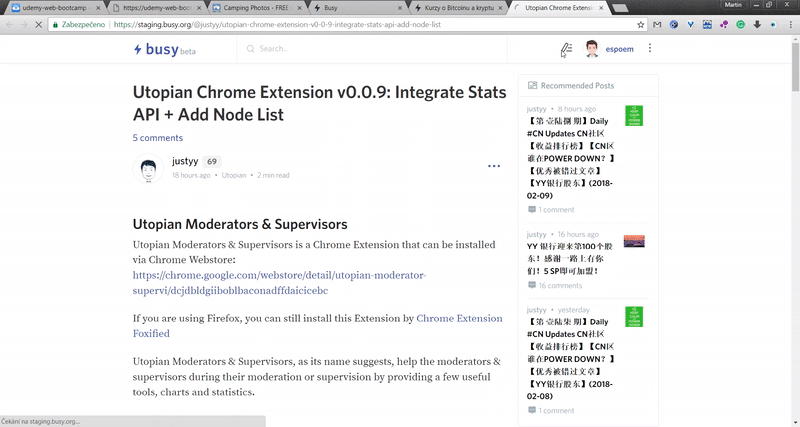The image size is (800, 427).
Task: Close the Camping Photos tab
Action: 299,8
